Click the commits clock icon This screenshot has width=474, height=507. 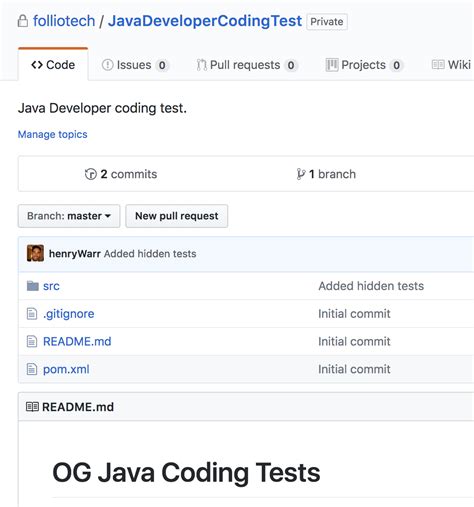click(x=91, y=174)
